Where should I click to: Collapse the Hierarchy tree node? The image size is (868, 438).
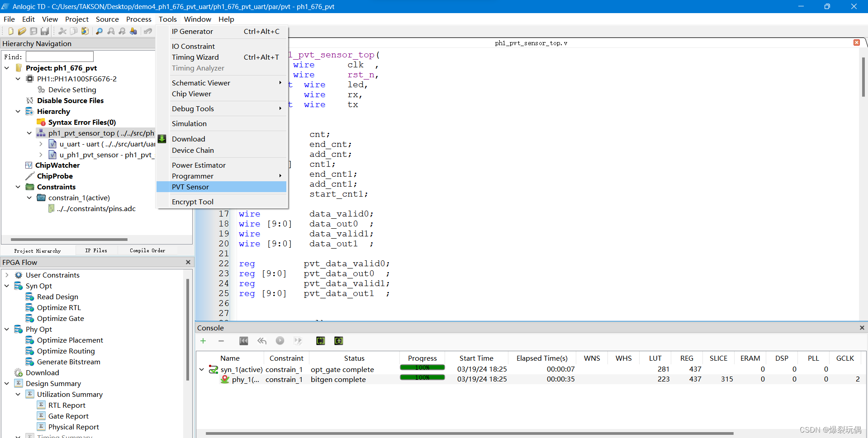pyautogui.click(x=18, y=111)
